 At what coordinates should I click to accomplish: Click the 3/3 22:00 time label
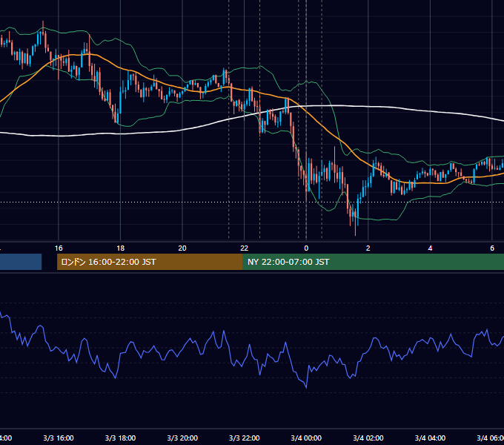[245, 438]
